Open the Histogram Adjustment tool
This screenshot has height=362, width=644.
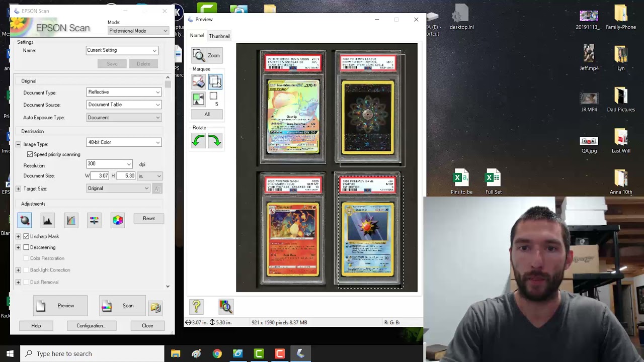click(x=48, y=220)
